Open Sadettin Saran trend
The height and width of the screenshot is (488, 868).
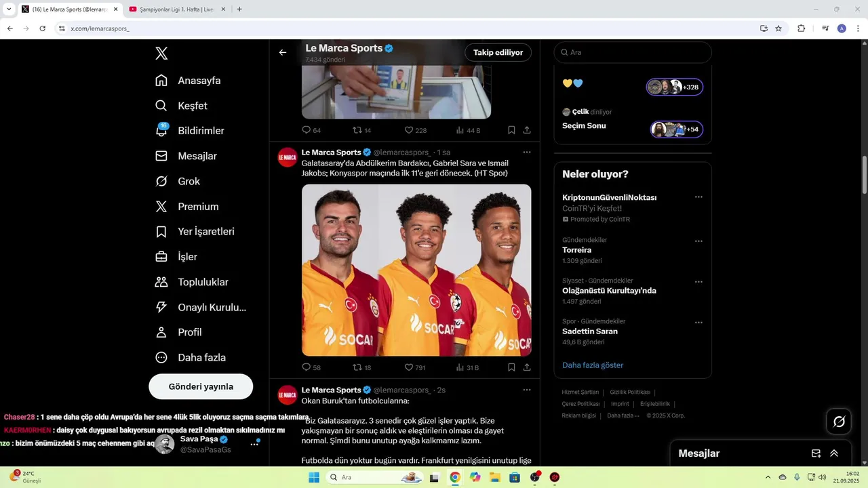pyautogui.click(x=590, y=331)
